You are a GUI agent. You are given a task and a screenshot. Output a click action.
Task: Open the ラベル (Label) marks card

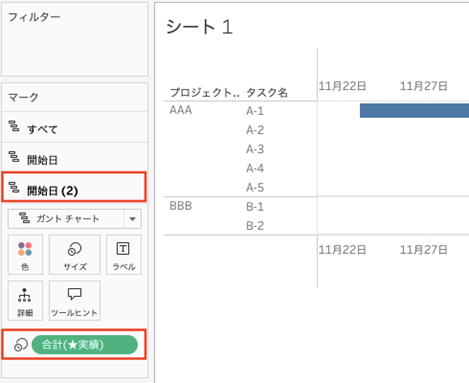pyautogui.click(x=124, y=255)
